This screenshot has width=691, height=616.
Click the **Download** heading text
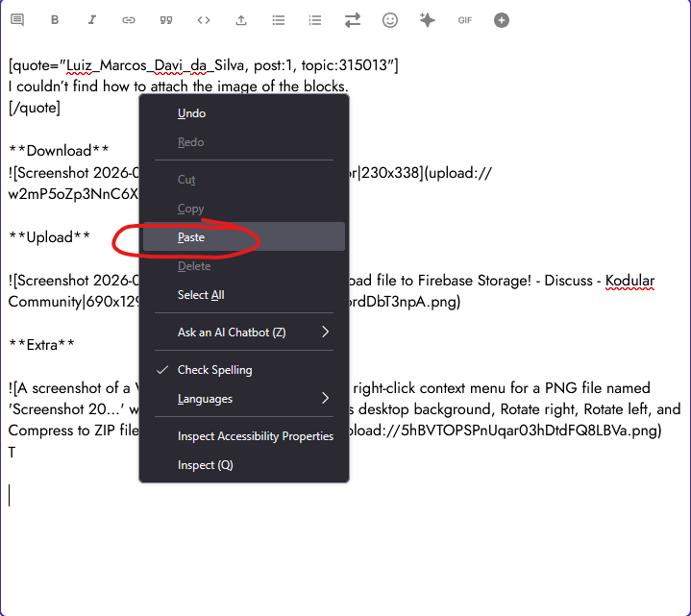59,150
